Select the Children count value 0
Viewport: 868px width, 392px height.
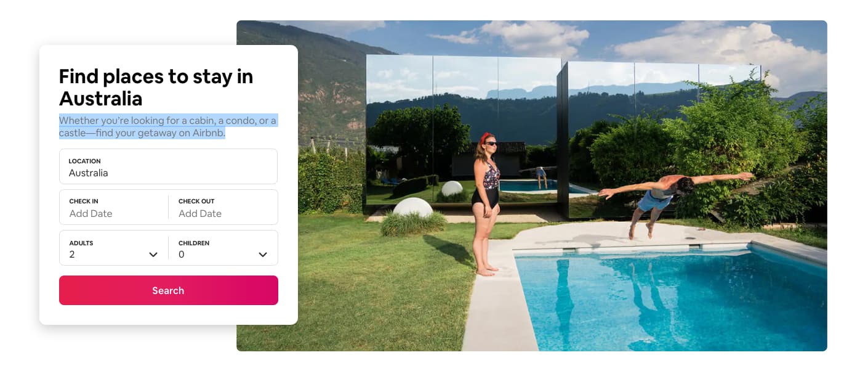tap(182, 255)
